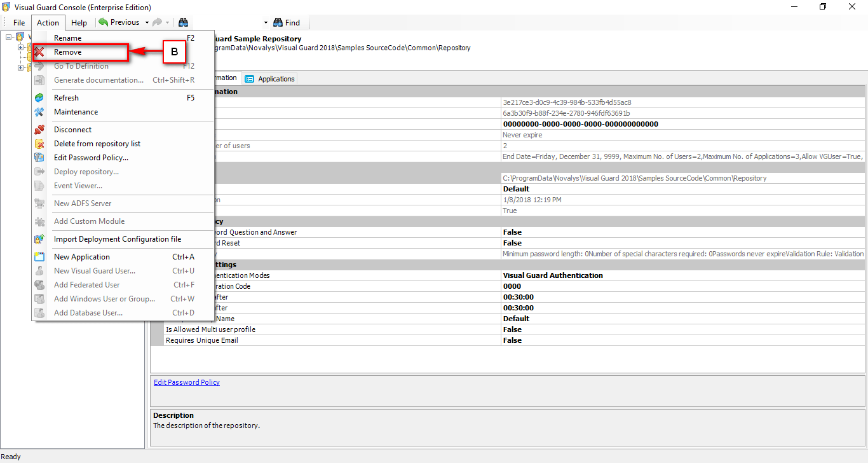
Task: Open the Previous navigation dropdown arrow
Action: tap(147, 22)
